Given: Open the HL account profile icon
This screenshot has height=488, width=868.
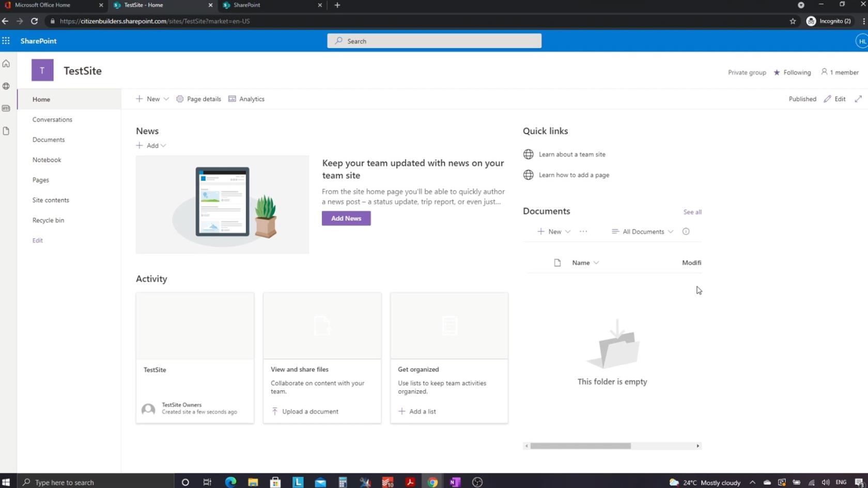Looking at the screenshot, I should coord(862,41).
